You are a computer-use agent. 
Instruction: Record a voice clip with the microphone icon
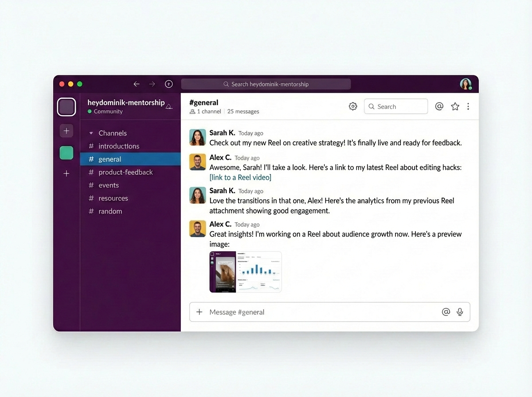(460, 312)
